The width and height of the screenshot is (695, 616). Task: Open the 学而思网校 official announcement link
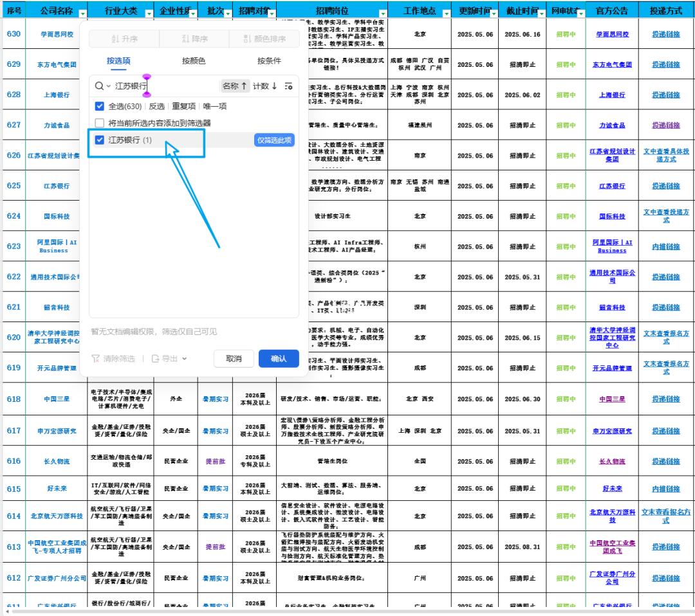[x=612, y=34]
